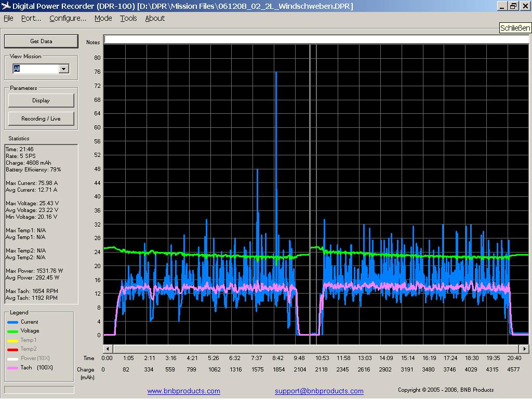Screen dimensions: 532x399
Task: Open the Port... menu
Action: pyautogui.click(x=31, y=18)
